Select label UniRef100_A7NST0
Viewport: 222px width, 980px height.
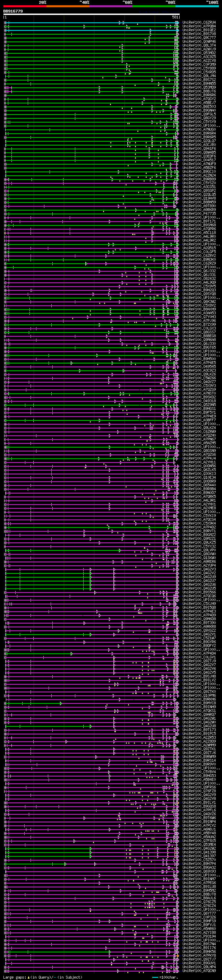199,394
